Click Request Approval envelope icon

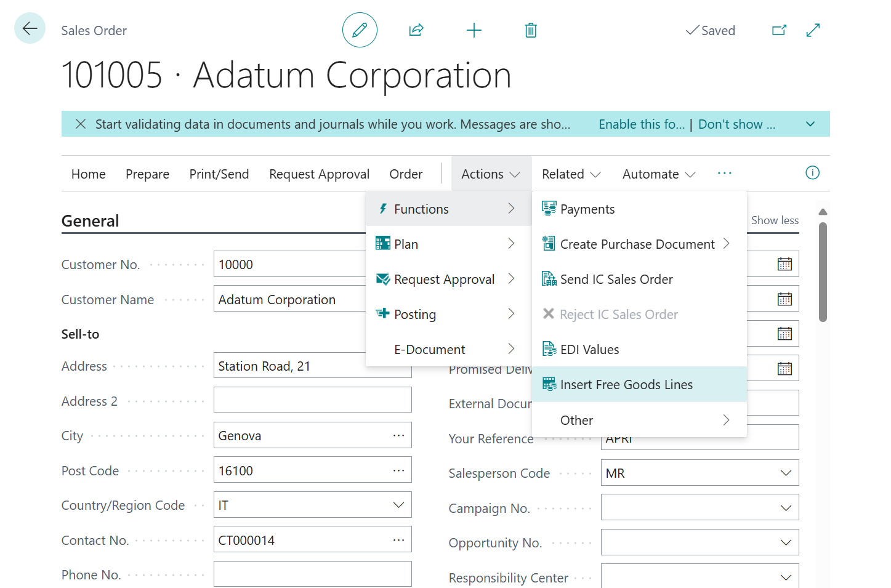383,279
